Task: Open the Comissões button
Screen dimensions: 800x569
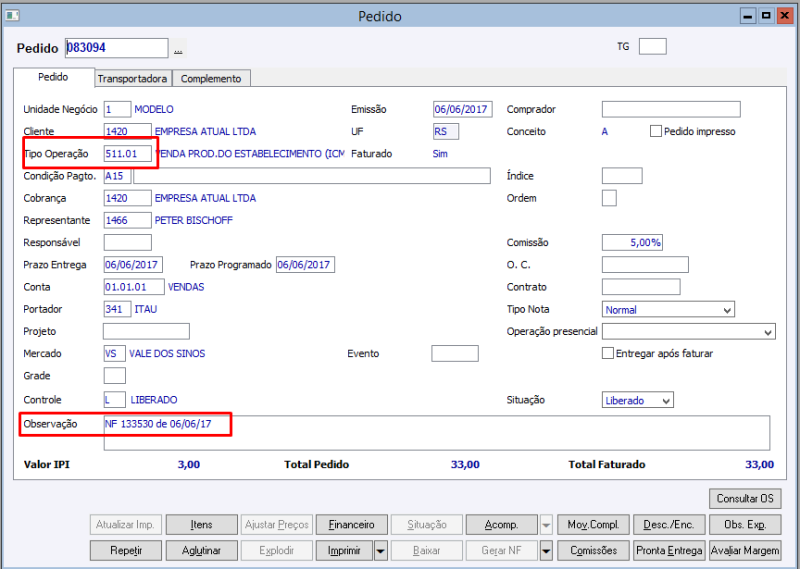Action: point(593,551)
